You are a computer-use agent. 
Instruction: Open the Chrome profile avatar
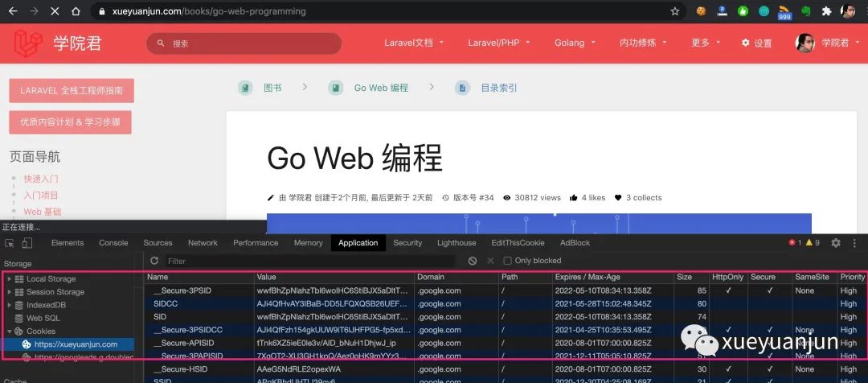click(848, 11)
